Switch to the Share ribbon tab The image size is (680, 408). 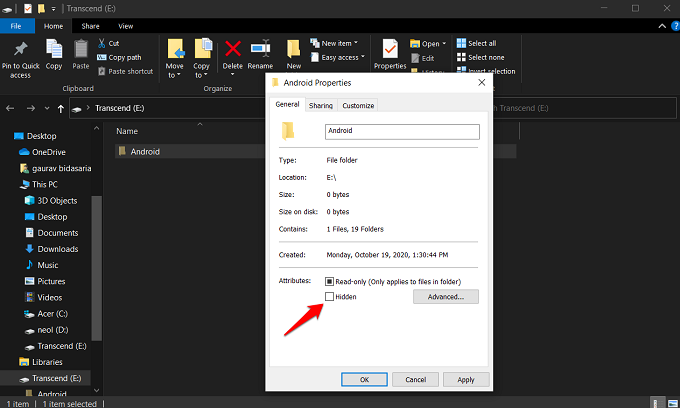coord(90,26)
